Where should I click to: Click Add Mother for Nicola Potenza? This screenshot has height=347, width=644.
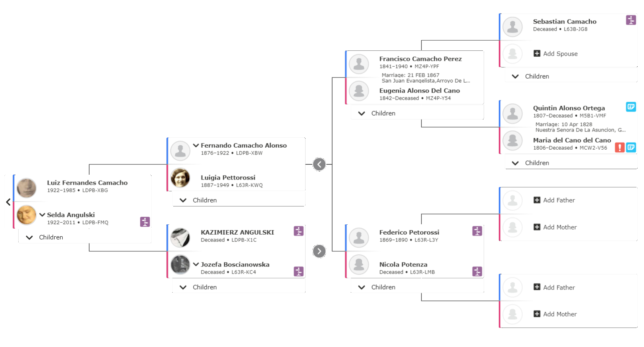coord(555,314)
